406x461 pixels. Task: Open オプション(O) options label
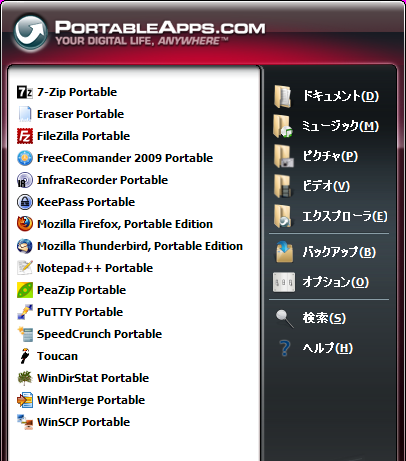pos(335,282)
